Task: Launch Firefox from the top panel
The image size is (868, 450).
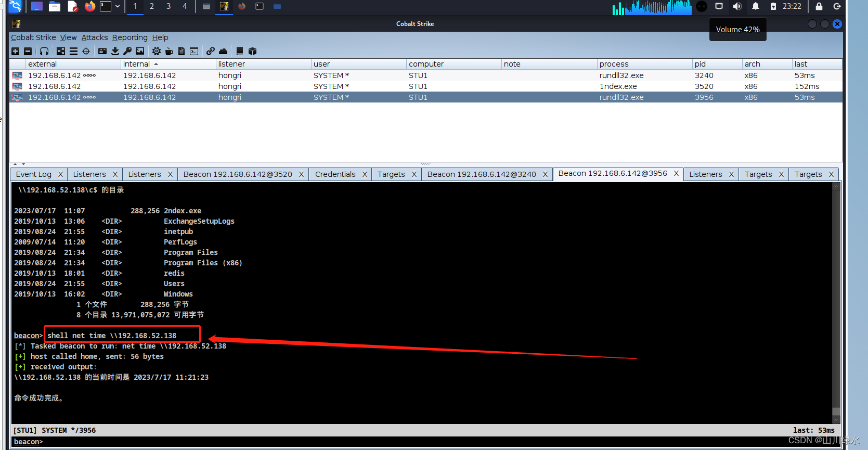Action: [90, 6]
